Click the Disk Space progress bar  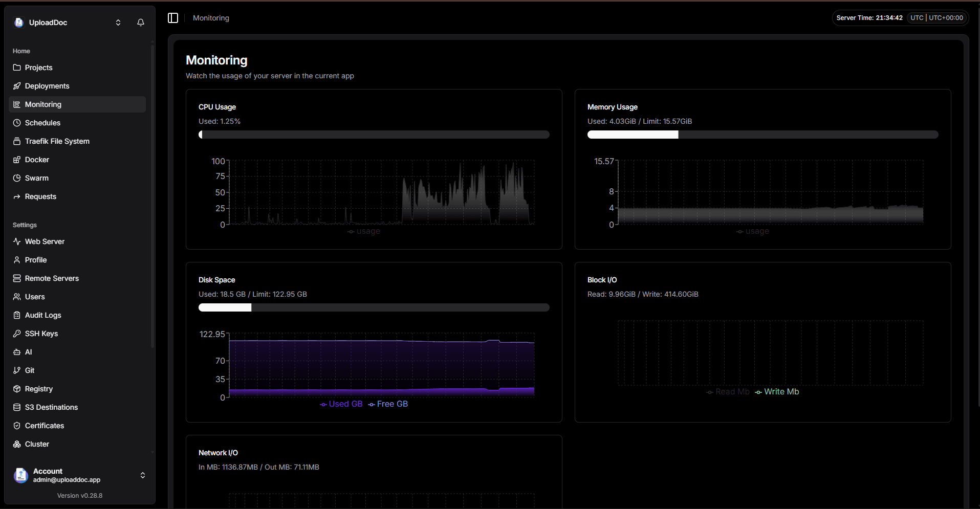pos(374,307)
